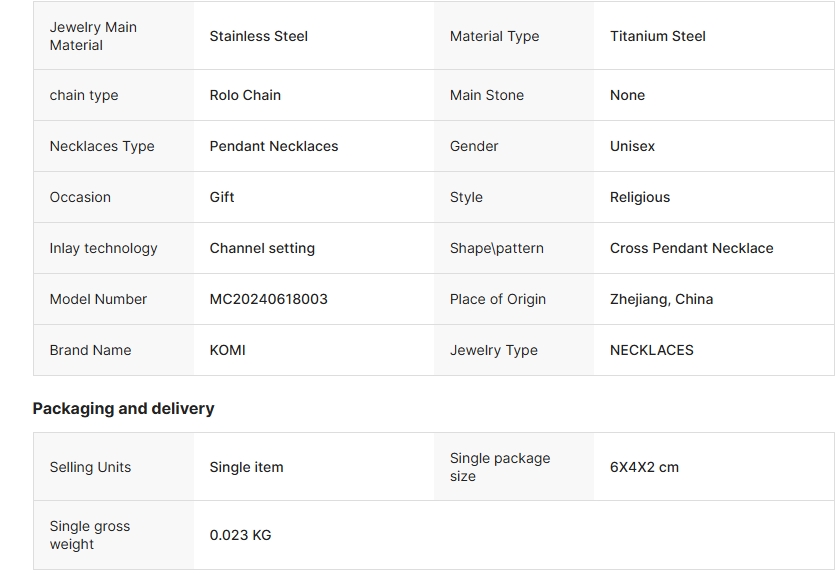
Task: Click the 'NECKLACES' jewelry type value
Action: [x=652, y=350]
